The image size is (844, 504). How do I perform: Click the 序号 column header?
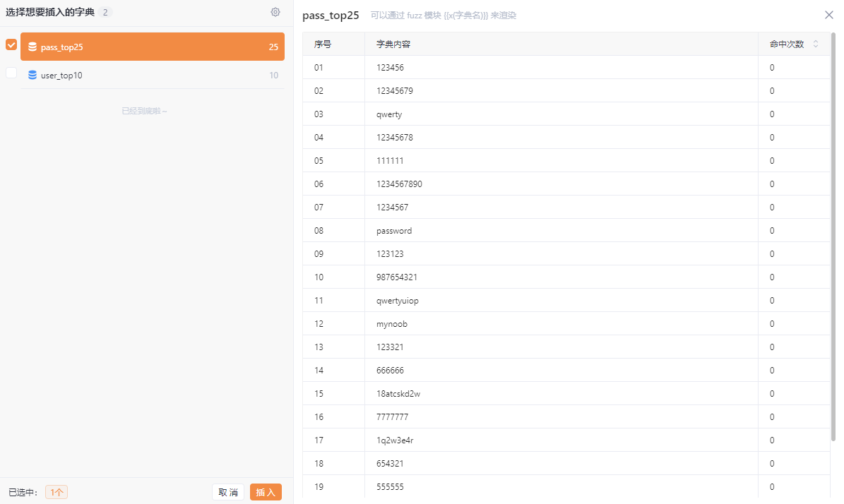pyautogui.click(x=323, y=44)
